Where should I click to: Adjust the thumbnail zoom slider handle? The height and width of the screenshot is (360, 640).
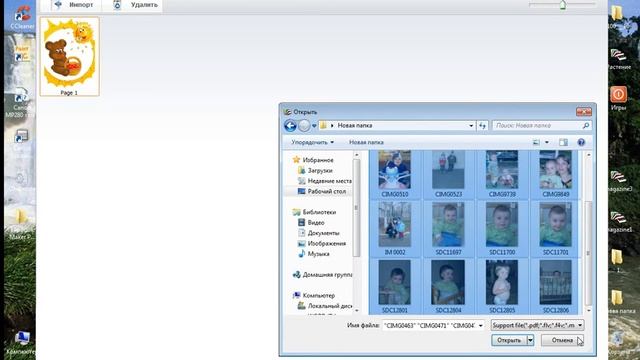click(563, 5)
